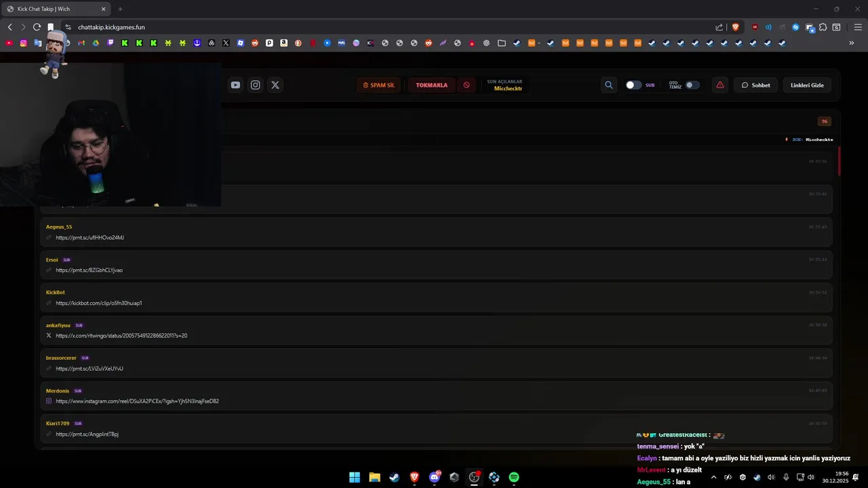Screen dimensions: 868x488
Task: Click the Instagram logo beside Merdonis's link
Action: tap(49, 401)
